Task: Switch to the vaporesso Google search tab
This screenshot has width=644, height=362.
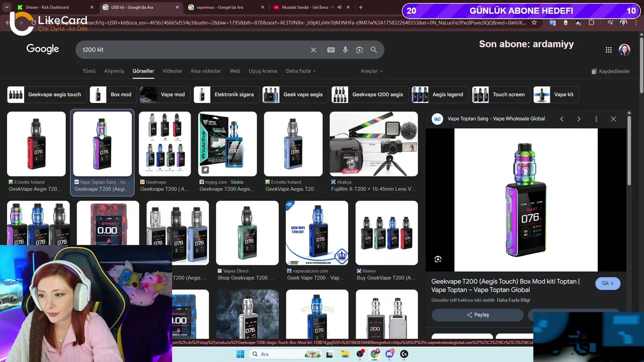Action: click(x=225, y=7)
